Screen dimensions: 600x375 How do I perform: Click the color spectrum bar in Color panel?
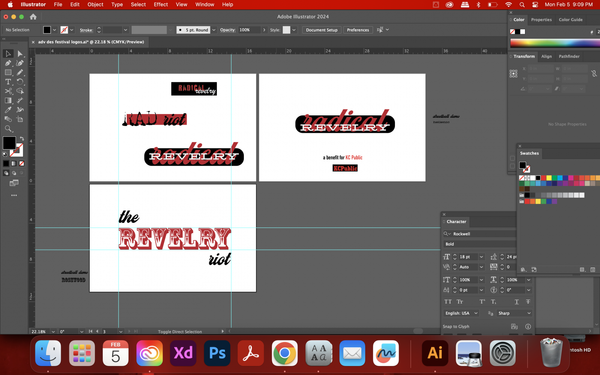point(554,43)
